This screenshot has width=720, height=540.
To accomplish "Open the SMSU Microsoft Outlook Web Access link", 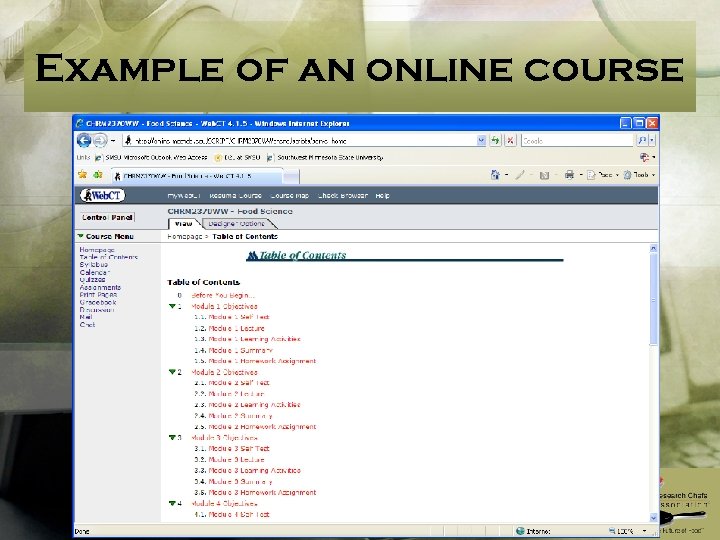I will click(x=152, y=158).
